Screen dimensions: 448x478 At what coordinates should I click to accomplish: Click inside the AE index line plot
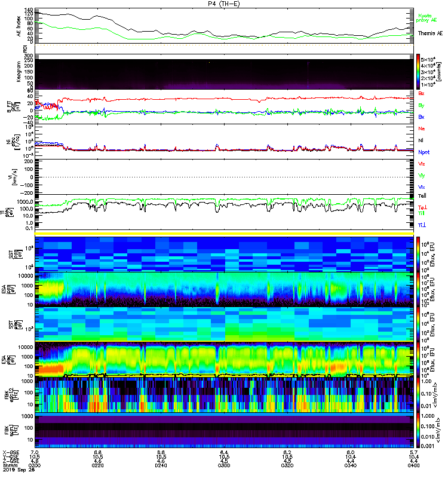(225, 26)
